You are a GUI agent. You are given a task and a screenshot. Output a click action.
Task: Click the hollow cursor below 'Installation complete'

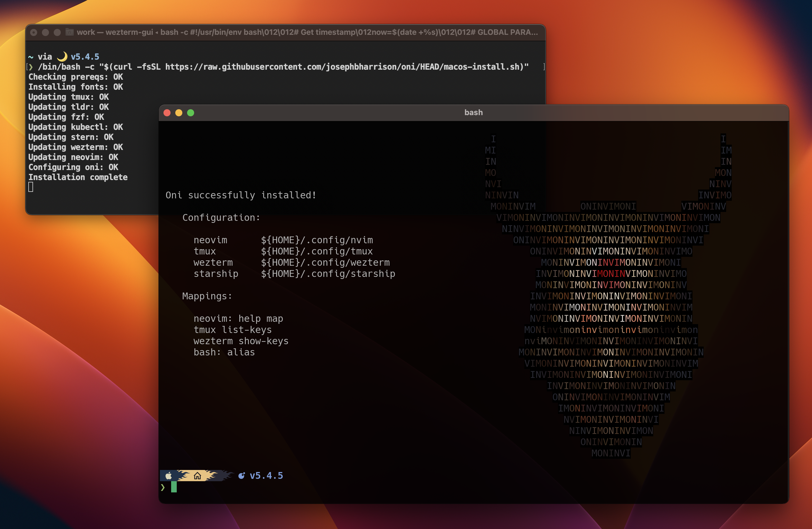coord(31,187)
